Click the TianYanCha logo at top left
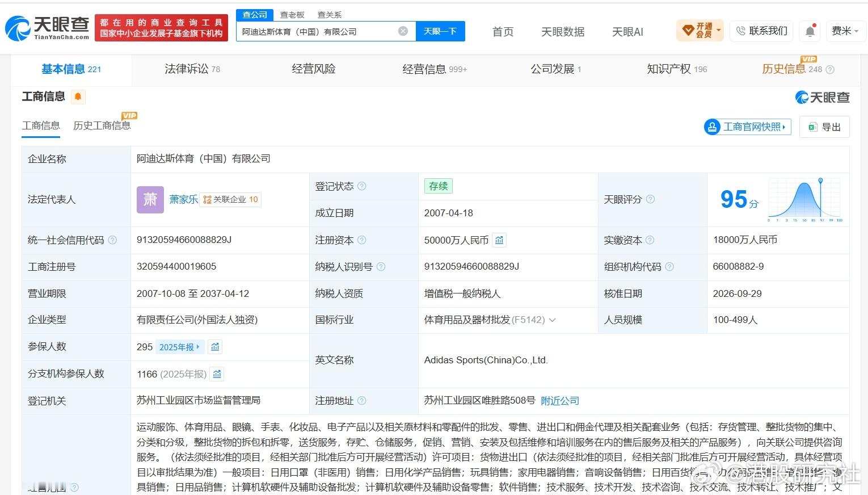The image size is (868, 495). pos(48,27)
